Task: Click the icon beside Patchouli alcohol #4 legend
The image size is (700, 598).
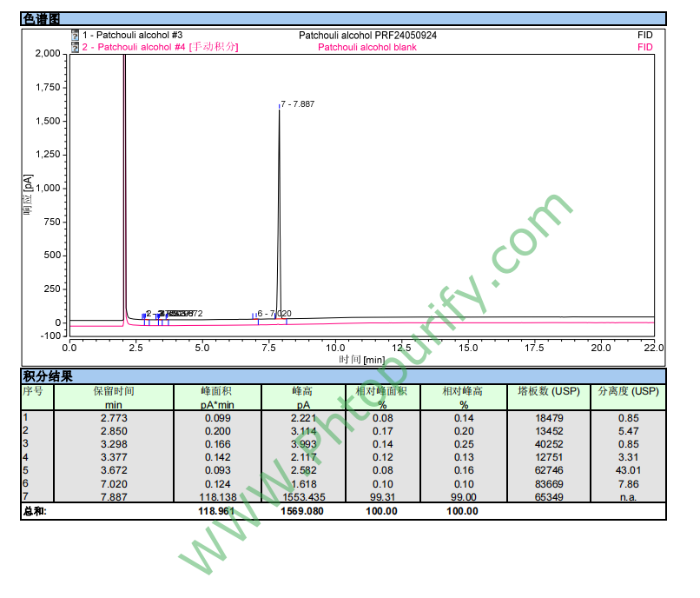Action: pos(76,47)
